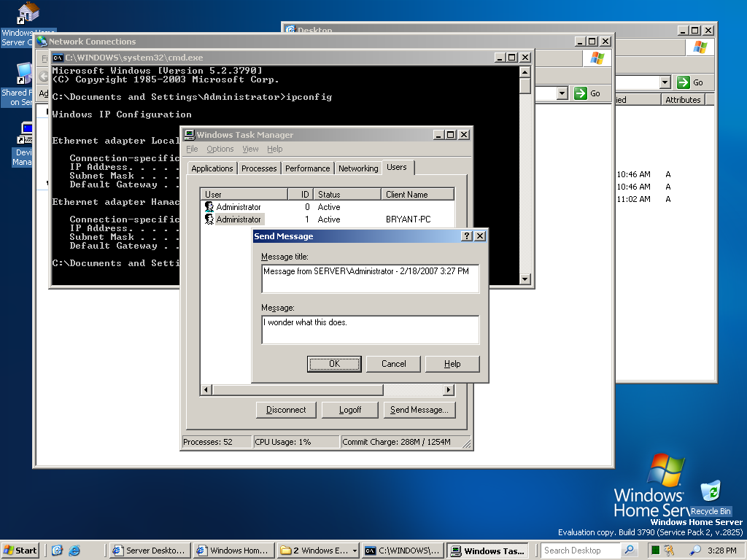Open the Shared Folders on Server shortcut

click(23, 74)
